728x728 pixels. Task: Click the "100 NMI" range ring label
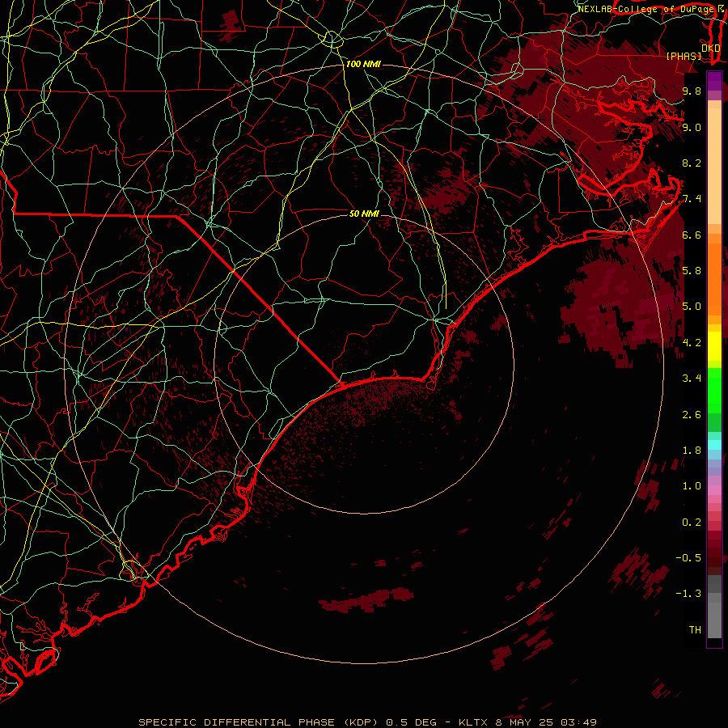[x=363, y=64]
